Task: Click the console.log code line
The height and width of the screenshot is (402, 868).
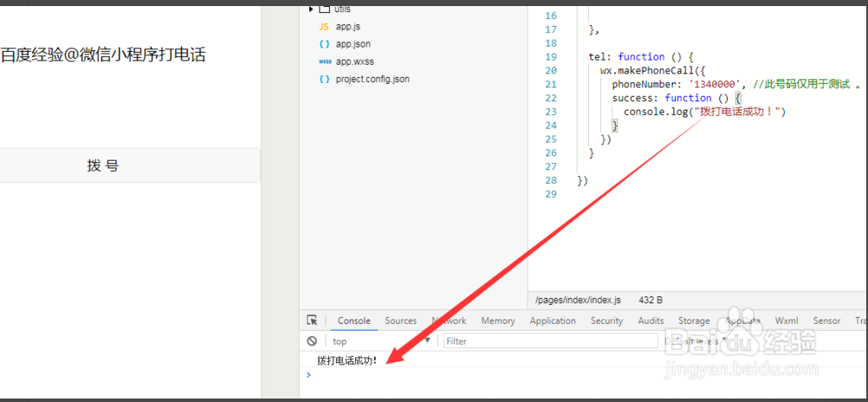Action: [704, 112]
